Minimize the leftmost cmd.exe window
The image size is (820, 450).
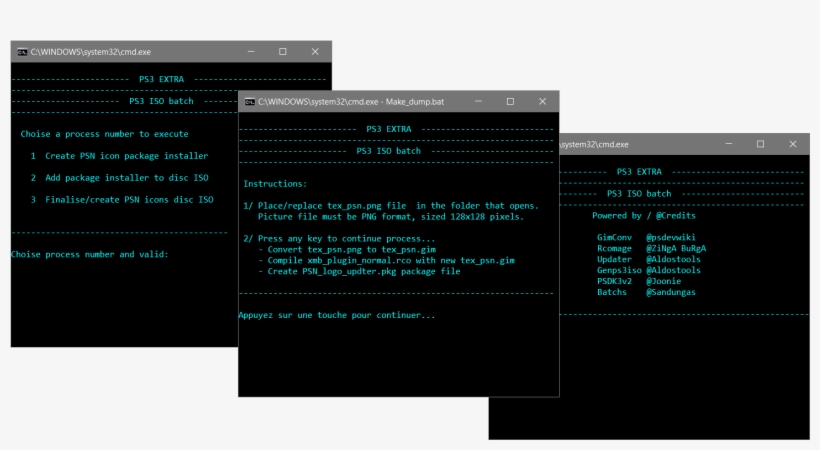pos(250,51)
